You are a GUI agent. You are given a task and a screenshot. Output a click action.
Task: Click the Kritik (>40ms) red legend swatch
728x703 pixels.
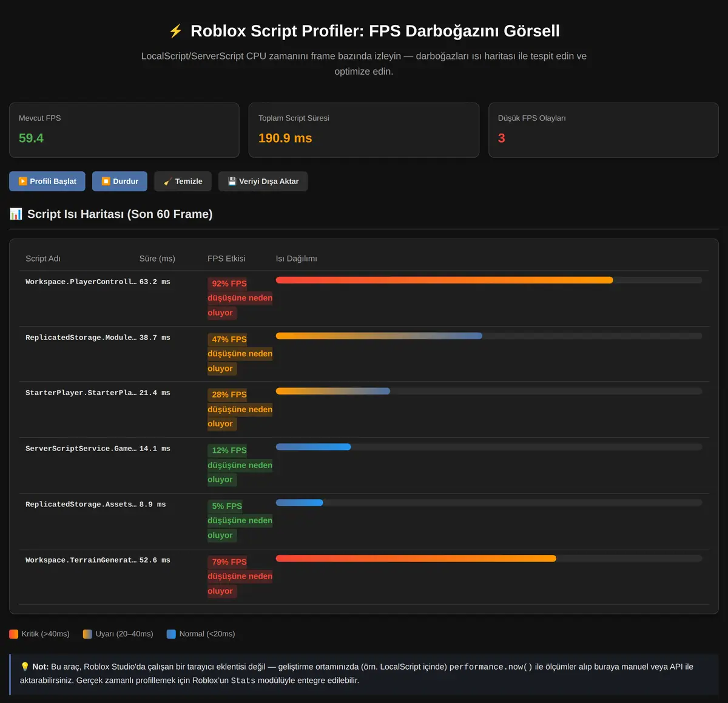14,634
